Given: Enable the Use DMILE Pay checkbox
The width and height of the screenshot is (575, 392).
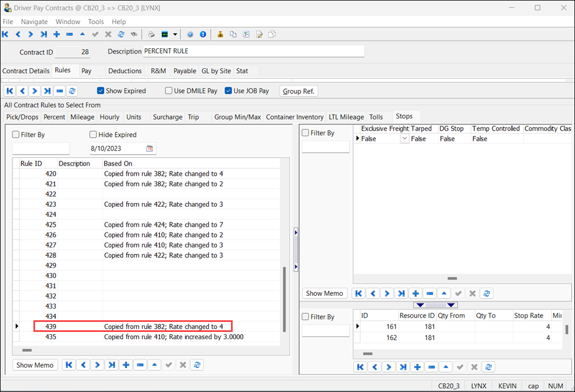Looking at the screenshot, I should [169, 91].
